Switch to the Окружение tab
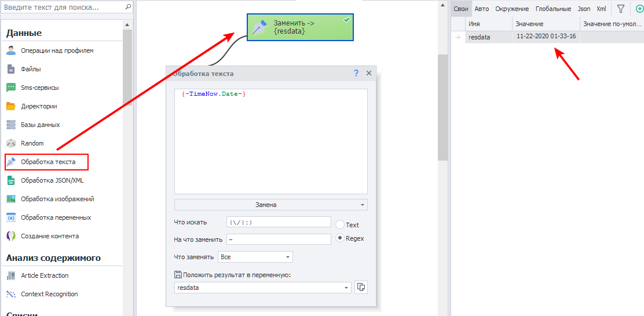Screen dimensions: 644x316 click(x=512, y=9)
